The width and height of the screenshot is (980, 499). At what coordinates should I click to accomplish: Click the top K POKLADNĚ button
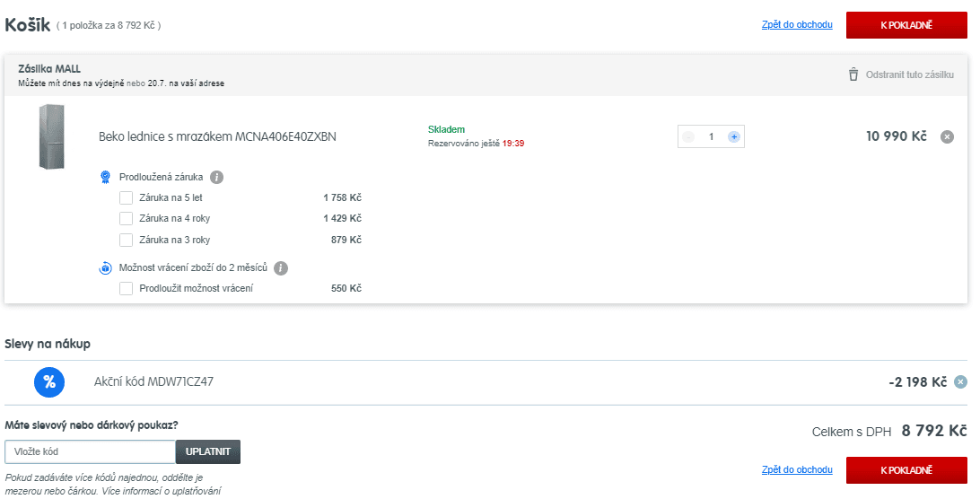[x=906, y=25]
